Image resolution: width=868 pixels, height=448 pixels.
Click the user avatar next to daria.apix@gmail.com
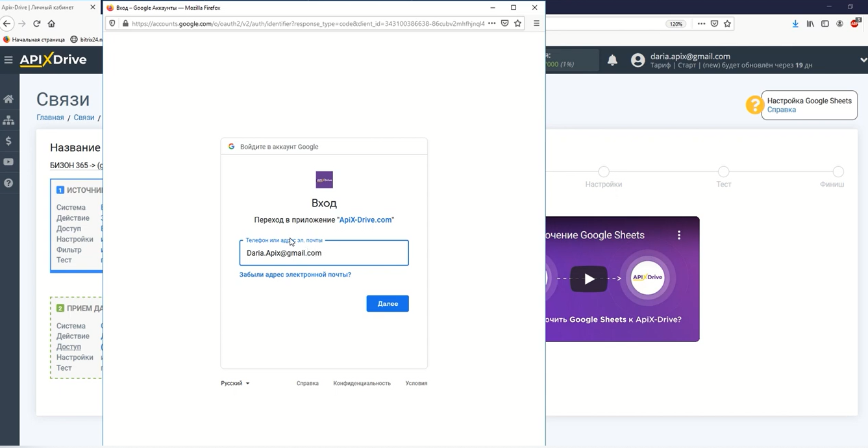coord(638,60)
